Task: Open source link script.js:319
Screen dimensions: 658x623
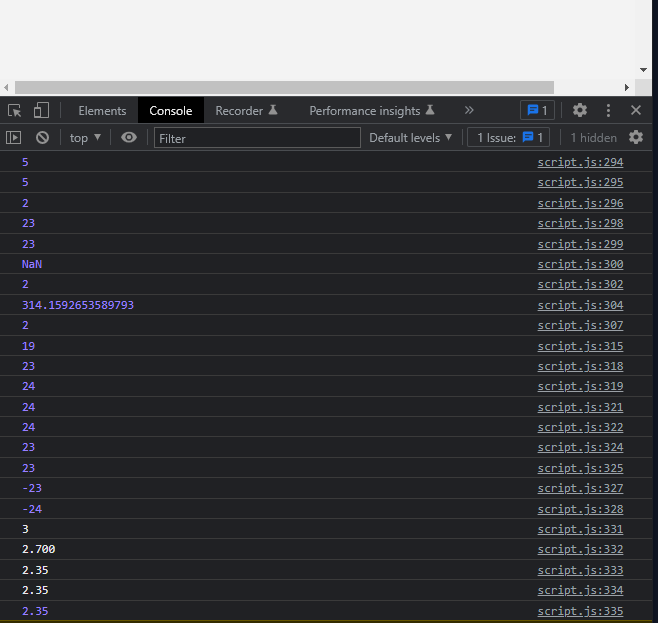Action: (580, 386)
